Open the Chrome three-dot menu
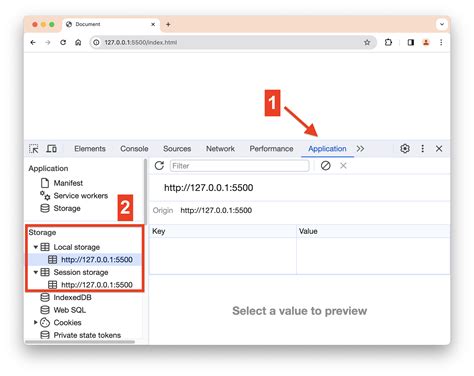This screenshot has height=376, width=474. pyautogui.click(x=441, y=42)
